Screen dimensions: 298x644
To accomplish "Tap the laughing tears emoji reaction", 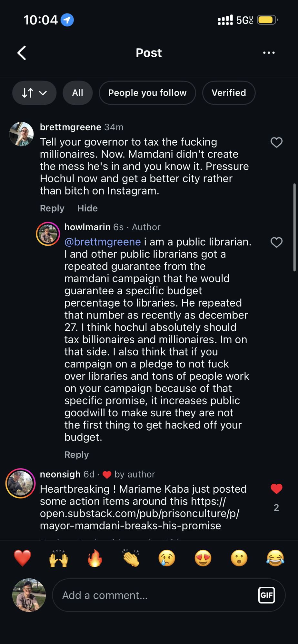I will pos(275,558).
